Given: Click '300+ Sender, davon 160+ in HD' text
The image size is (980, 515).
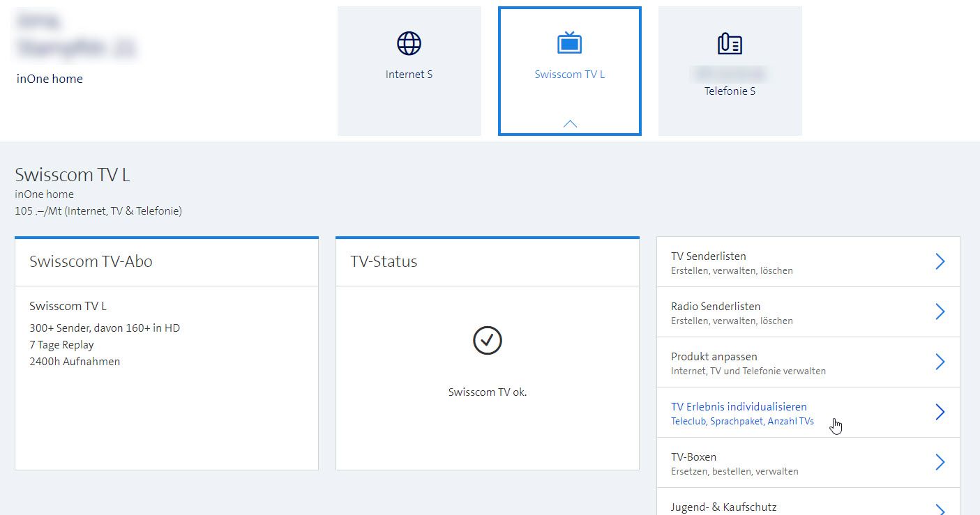Looking at the screenshot, I should [105, 328].
